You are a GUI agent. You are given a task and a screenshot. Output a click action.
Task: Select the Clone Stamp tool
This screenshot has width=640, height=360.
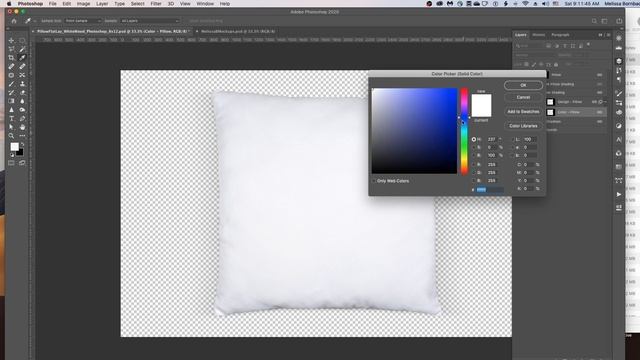click(x=22, y=84)
